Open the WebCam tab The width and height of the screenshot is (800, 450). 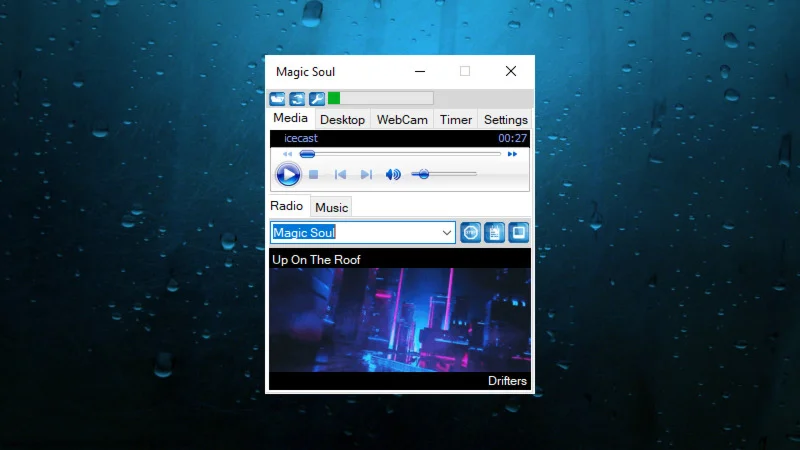click(402, 119)
